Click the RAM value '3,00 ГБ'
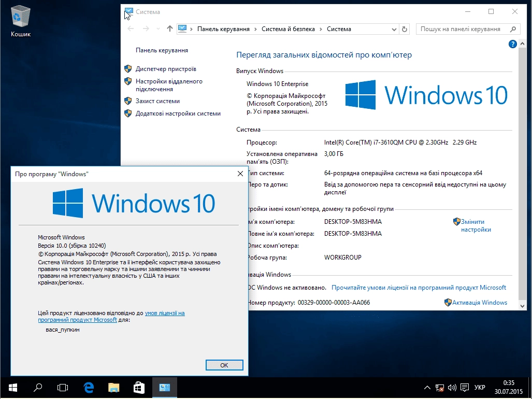The height and width of the screenshot is (399, 532). [334, 154]
